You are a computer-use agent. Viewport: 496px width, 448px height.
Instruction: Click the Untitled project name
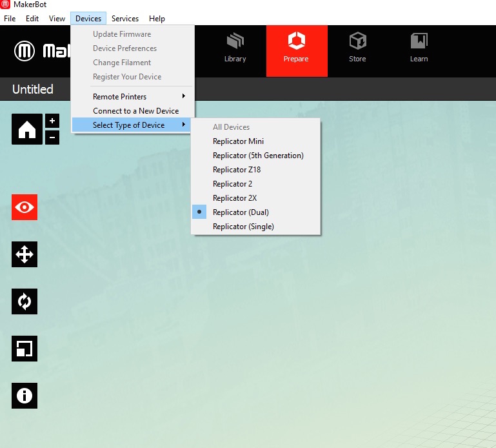coord(33,89)
